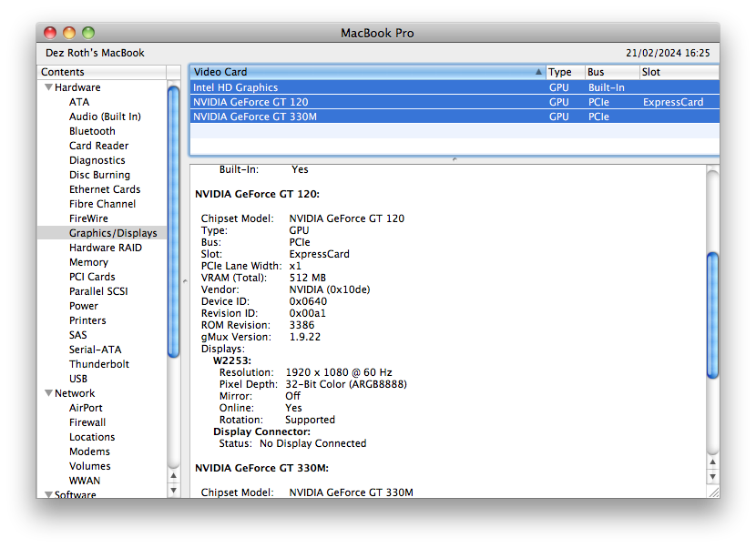Click gMux Version value 1.9.22
Viewport: 756px width, 548px height.
pyautogui.click(x=305, y=337)
